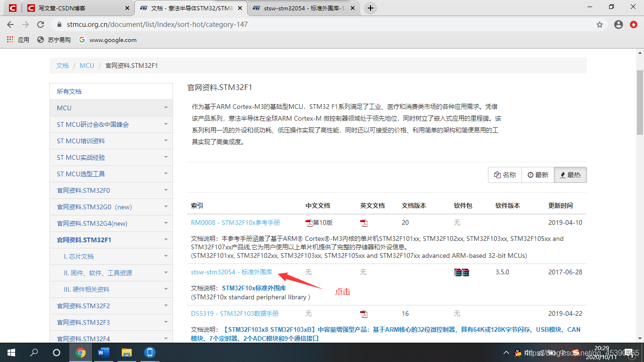Switch to the 写文章-CSDN博客 tab

pos(78,8)
